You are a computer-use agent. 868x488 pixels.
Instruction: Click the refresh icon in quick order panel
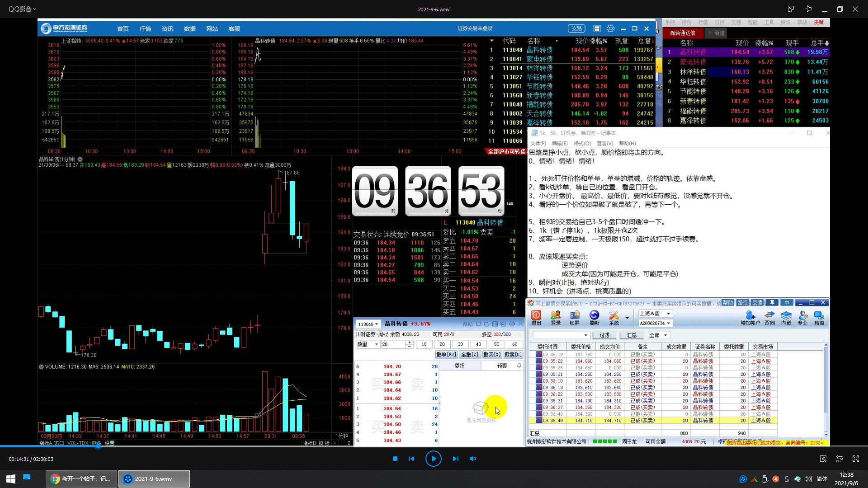pyautogui.click(x=486, y=324)
